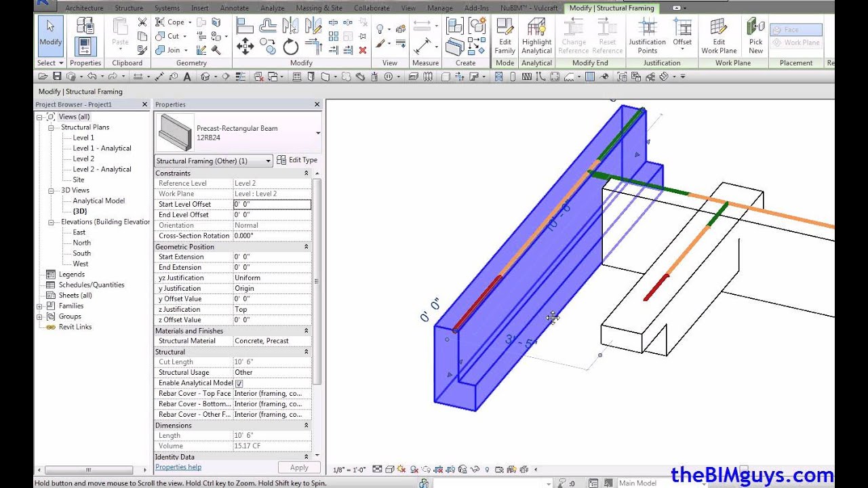Select the North elevation in Project Browser

click(x=81, y=243)
